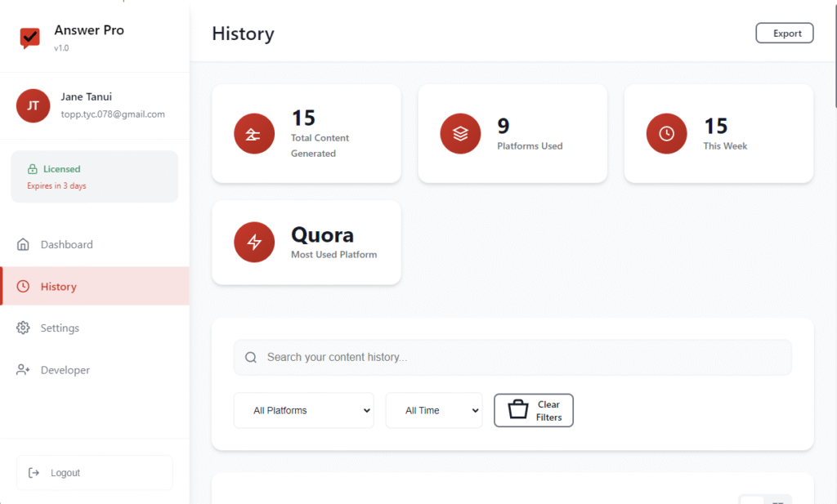
Task: Open the All Platforms dropdown
Action: point(304,410)
